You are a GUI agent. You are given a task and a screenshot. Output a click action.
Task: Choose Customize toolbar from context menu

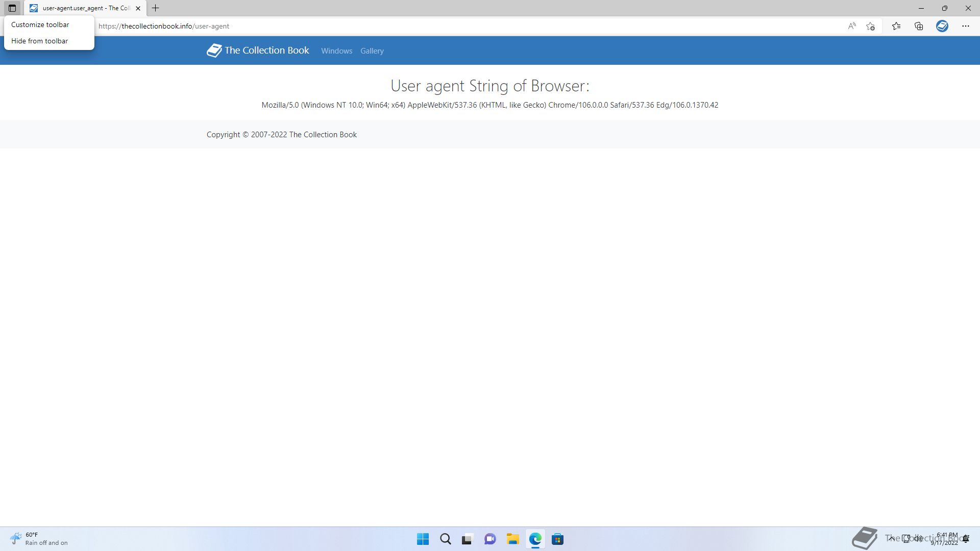(x=40, y=24)
